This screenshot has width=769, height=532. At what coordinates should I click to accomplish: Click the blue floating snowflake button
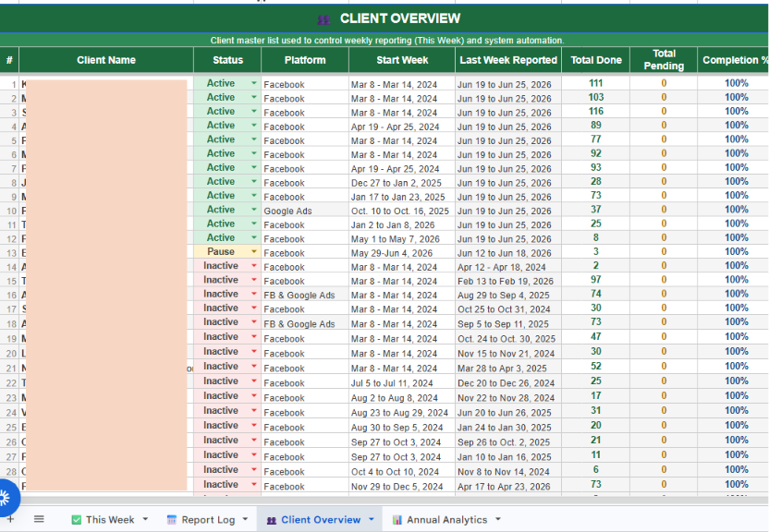[x=6, y=498]
